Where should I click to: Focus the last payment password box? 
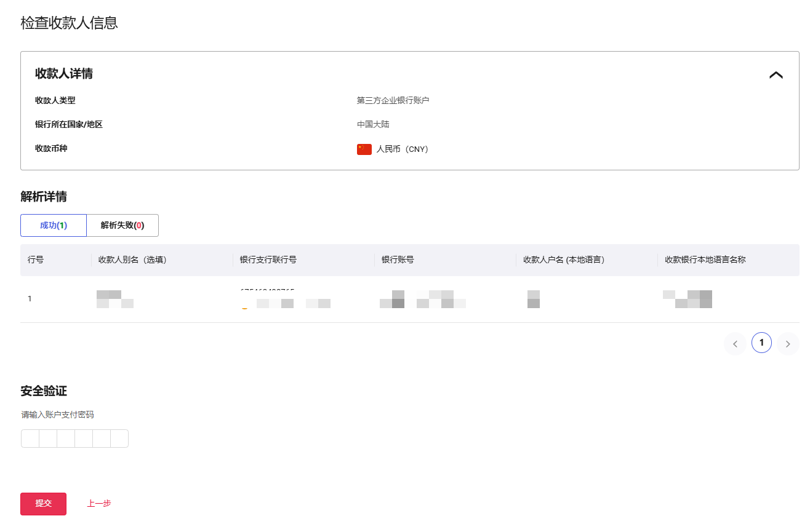coord(119,439)
